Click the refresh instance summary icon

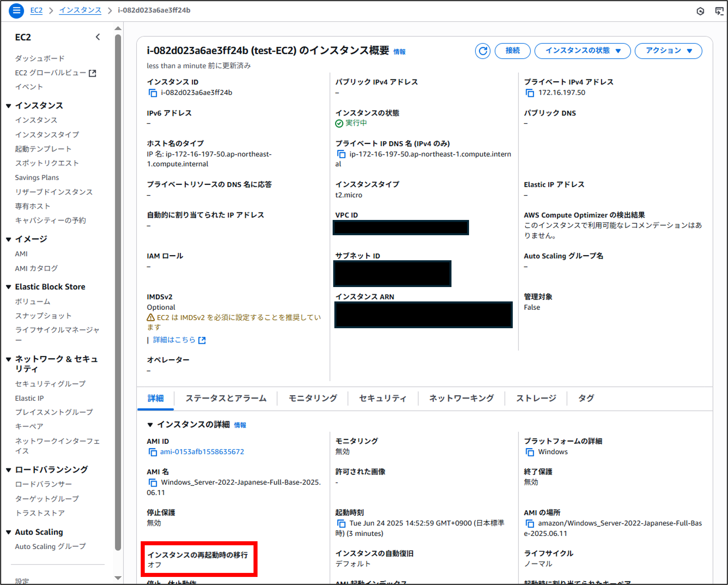(483, 51)
